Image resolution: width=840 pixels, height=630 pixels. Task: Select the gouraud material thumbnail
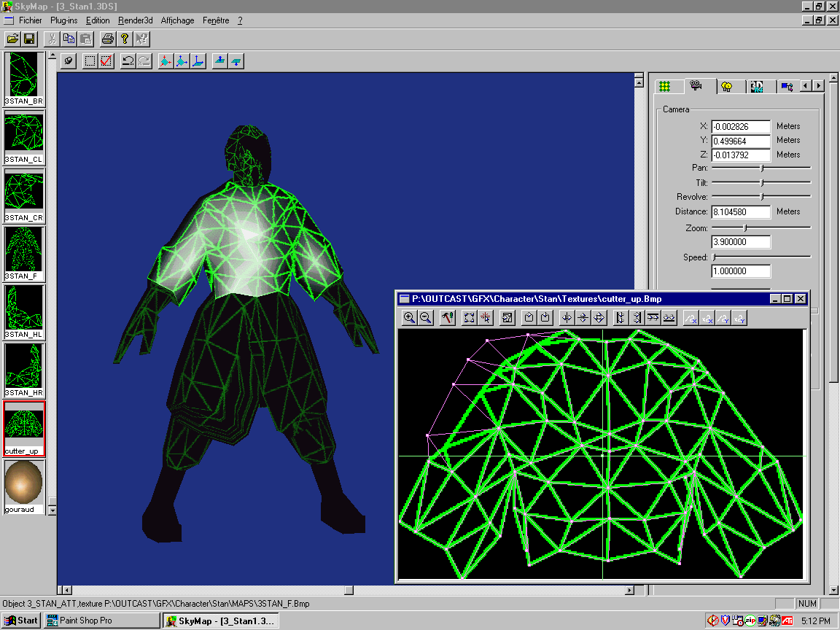click(24, 483)
